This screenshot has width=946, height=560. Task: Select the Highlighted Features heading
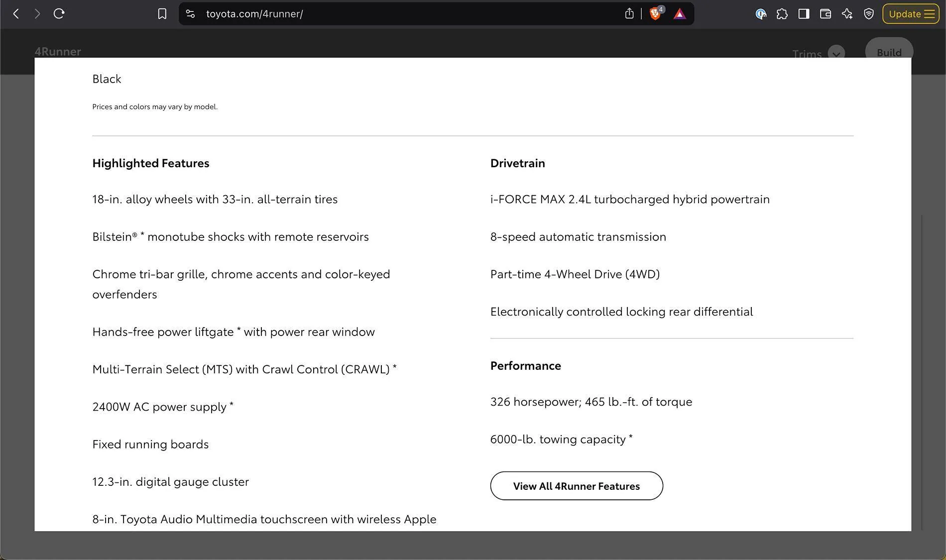tap(151, 163)
